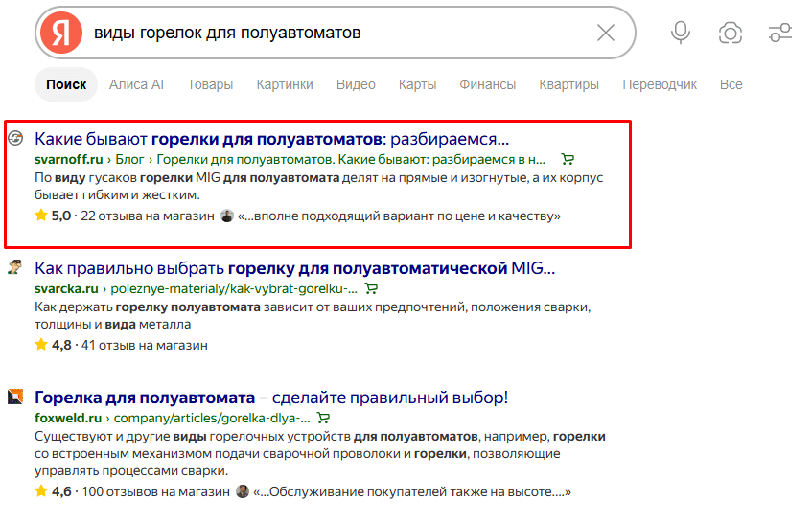Image resolution: width=812 pixels, height=523 pixels.
Task: Click snippet 'Как держать горелку полуавтомата зависит'
Action: pos(313,315)
